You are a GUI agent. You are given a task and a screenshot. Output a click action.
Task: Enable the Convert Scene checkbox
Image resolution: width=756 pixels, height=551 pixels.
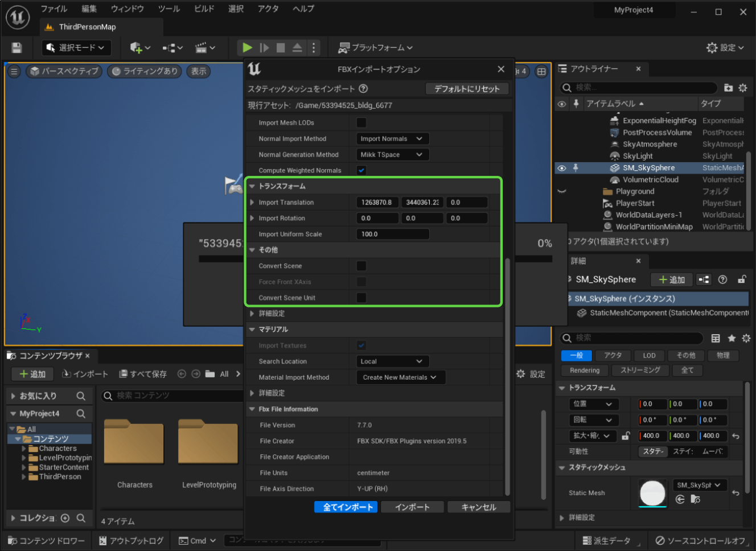click(361, 266)
